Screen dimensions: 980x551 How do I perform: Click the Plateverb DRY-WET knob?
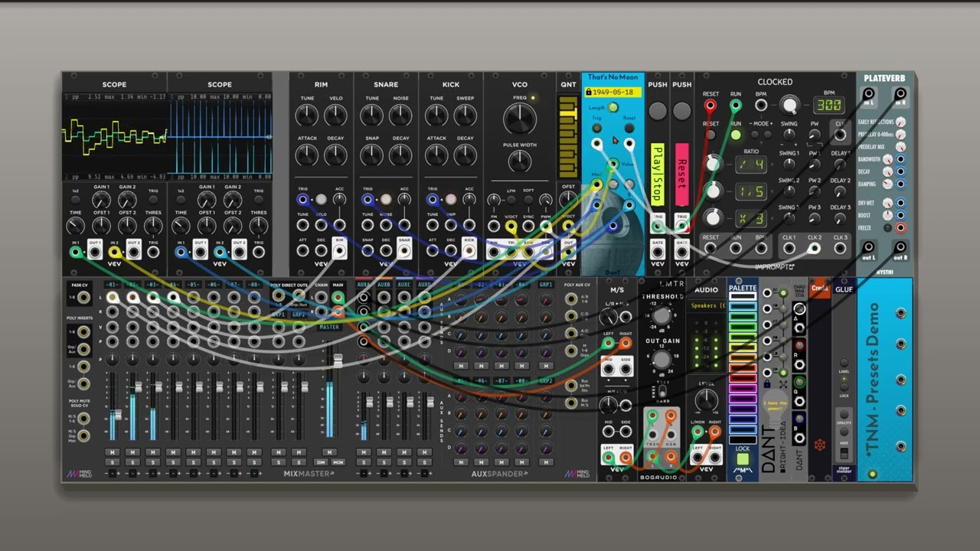coord(887,203)
